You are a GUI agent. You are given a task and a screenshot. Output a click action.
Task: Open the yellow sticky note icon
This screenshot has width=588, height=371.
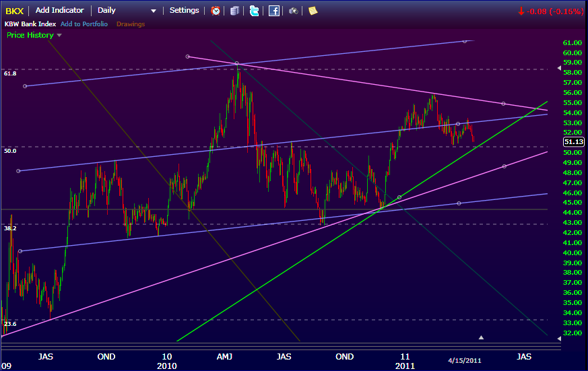tap(313, 11)
